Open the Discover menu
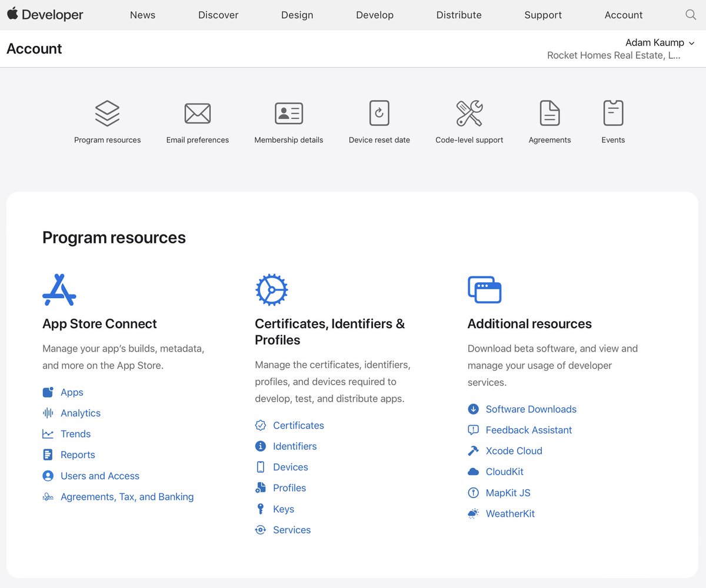Viewport: 706px width, 588px height. click(x=218, y=15)
